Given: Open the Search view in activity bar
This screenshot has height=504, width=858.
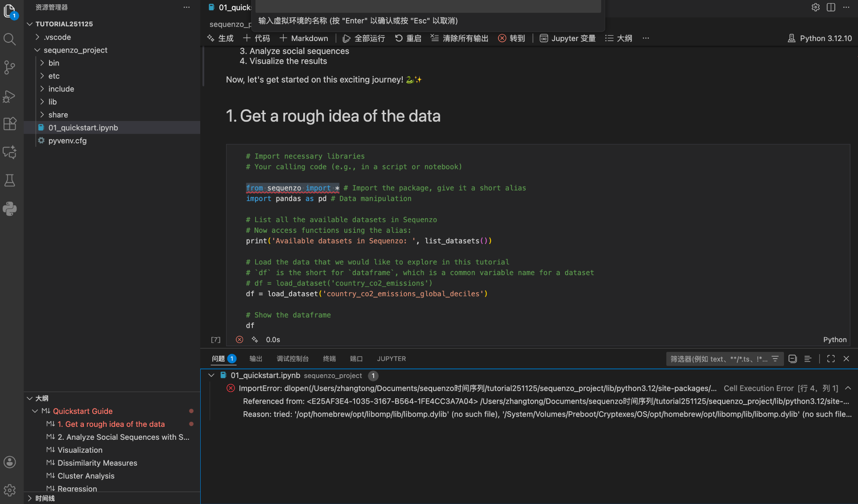Looking at the screenshot, I should [x=9, y=39].
